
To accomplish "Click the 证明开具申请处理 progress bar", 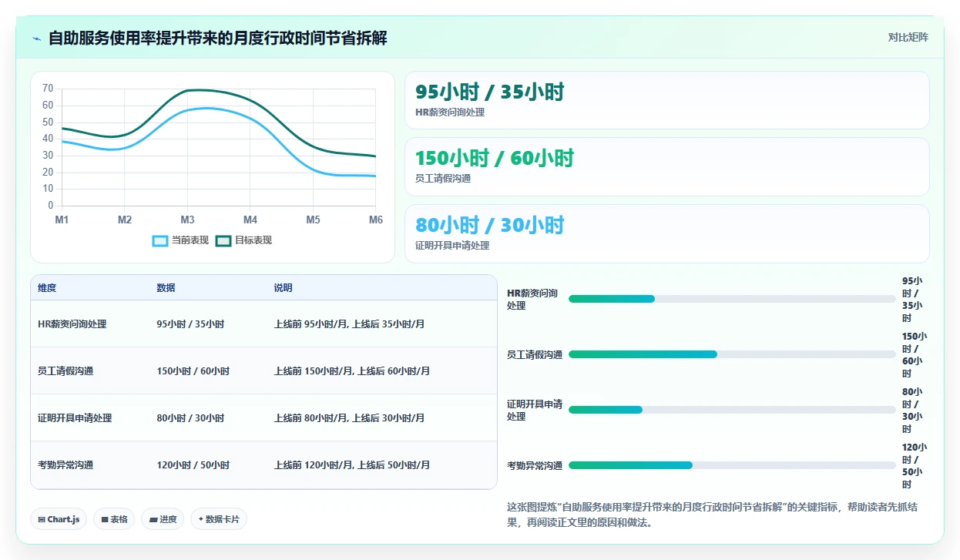I will click(x=732, y=410).
